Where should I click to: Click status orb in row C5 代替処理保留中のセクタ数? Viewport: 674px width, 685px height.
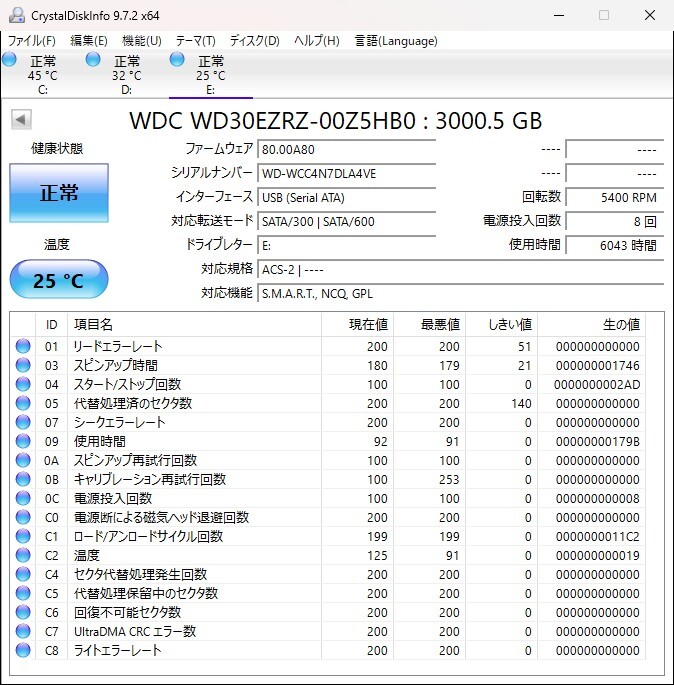23,593
